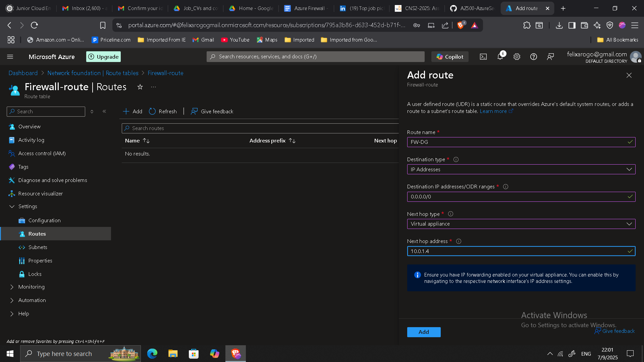644x362 pixels.
Task: Open the notifications bell icon
Action: point(500,57)
